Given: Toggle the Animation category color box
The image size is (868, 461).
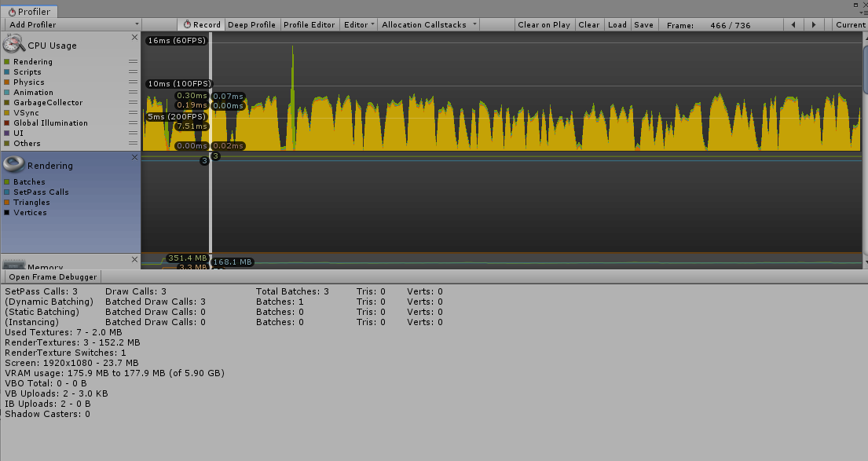Looking at the screenshot, I should click(6, 93).
